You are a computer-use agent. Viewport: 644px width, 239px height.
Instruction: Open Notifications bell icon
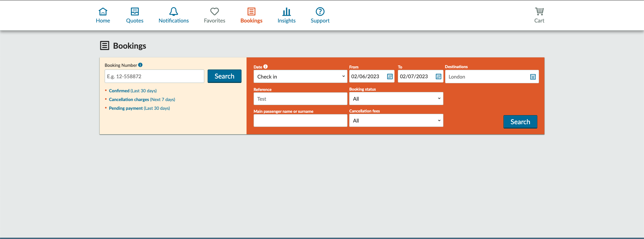coord(173,12)
